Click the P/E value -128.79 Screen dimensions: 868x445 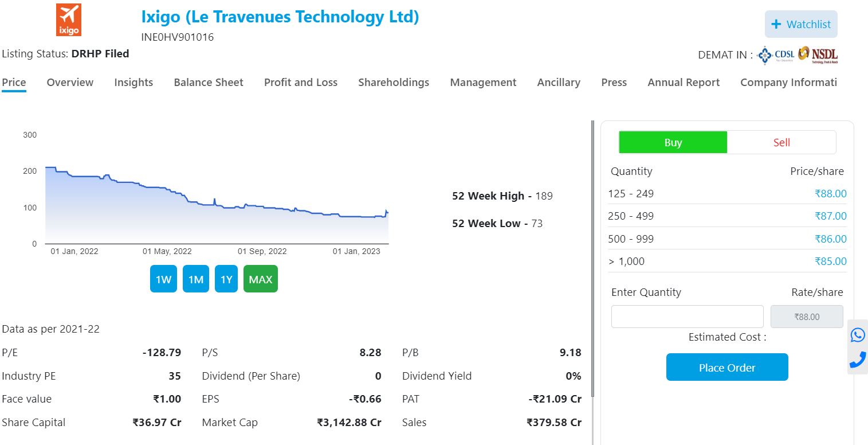[162, 353]
